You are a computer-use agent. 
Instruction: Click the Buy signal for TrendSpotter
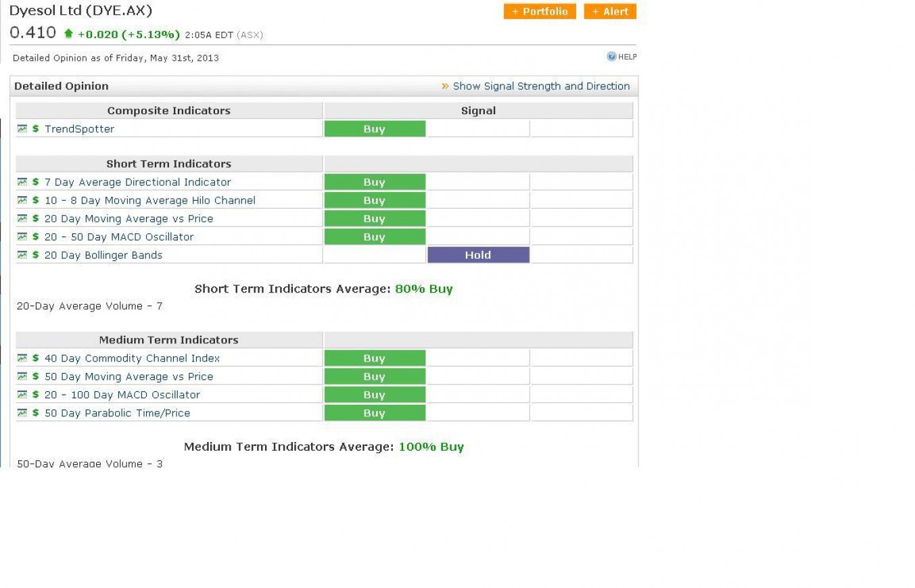click(375, 129)
